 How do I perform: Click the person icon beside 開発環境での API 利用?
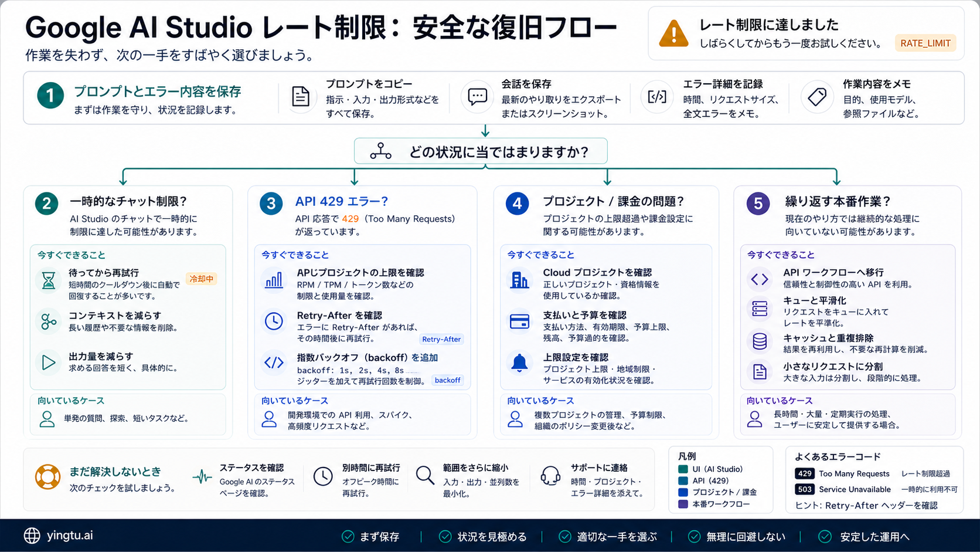pyautogui.click(x=269, y=419)
